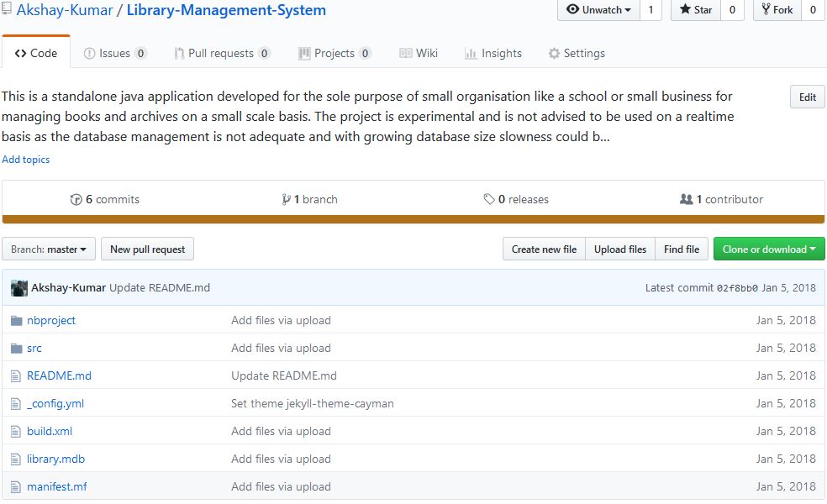This screenshot has width=827, height=504.
Task: Expand the Branch: master selector
Action: (x=49, y=249)
